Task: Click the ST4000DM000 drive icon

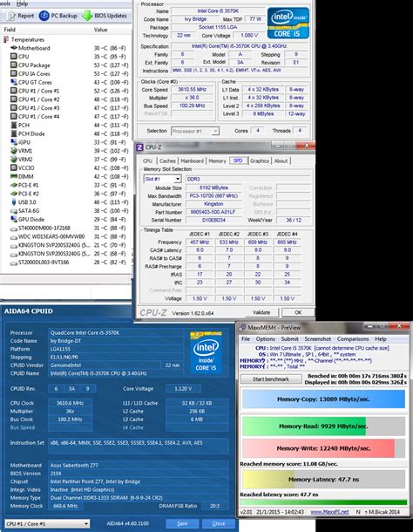Action: (14, 228)
